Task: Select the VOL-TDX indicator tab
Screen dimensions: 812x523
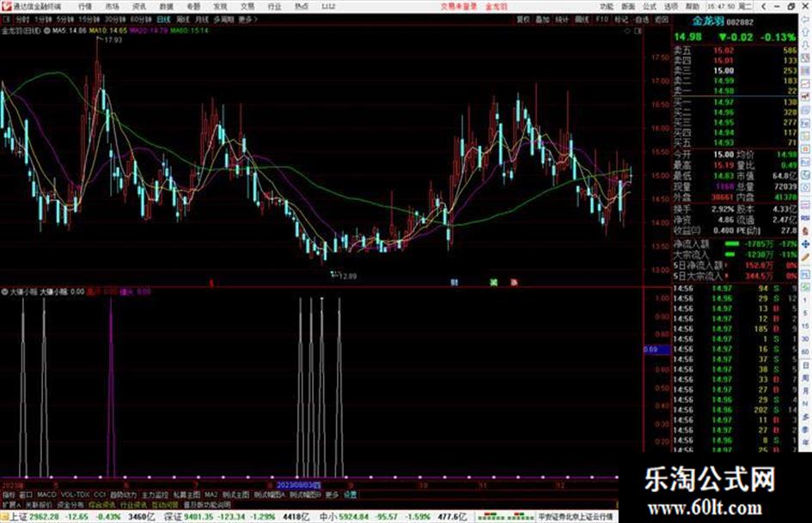Action: tap(75, 495)
